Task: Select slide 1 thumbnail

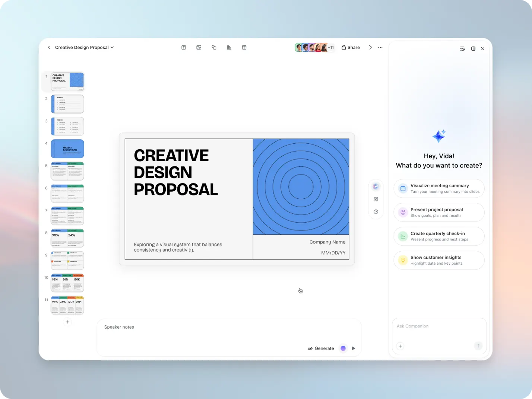Action: coord(67,82)
